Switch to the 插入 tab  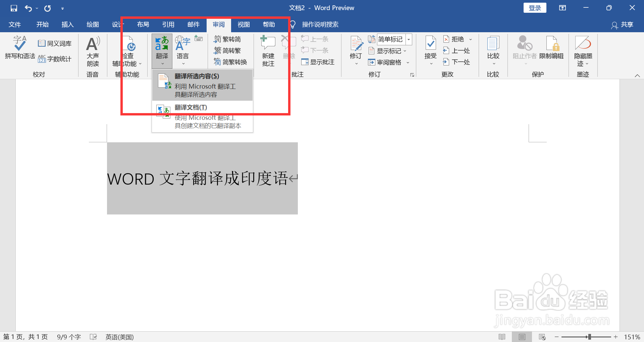pyautogui.click(x=67, y=25)
